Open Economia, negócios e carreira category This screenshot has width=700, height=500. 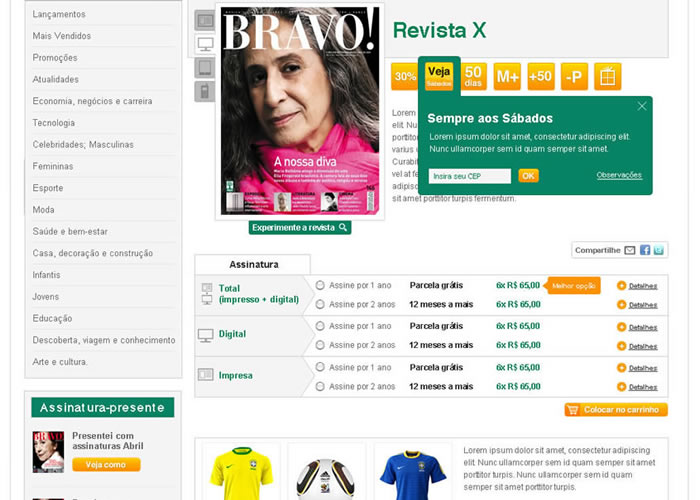(92, 101)
